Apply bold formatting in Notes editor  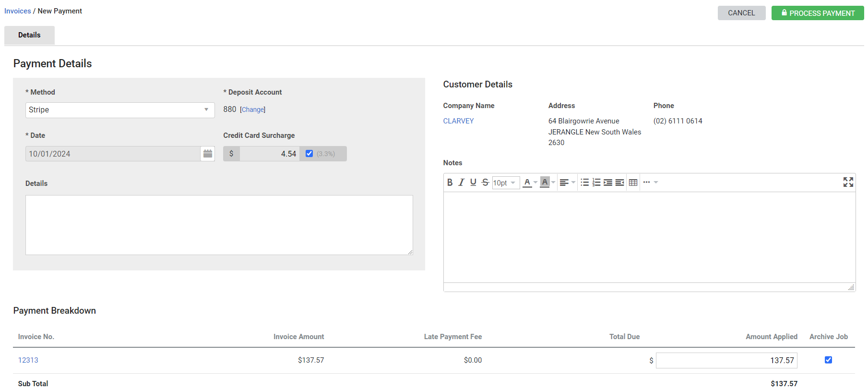click(x=450, y=183)
